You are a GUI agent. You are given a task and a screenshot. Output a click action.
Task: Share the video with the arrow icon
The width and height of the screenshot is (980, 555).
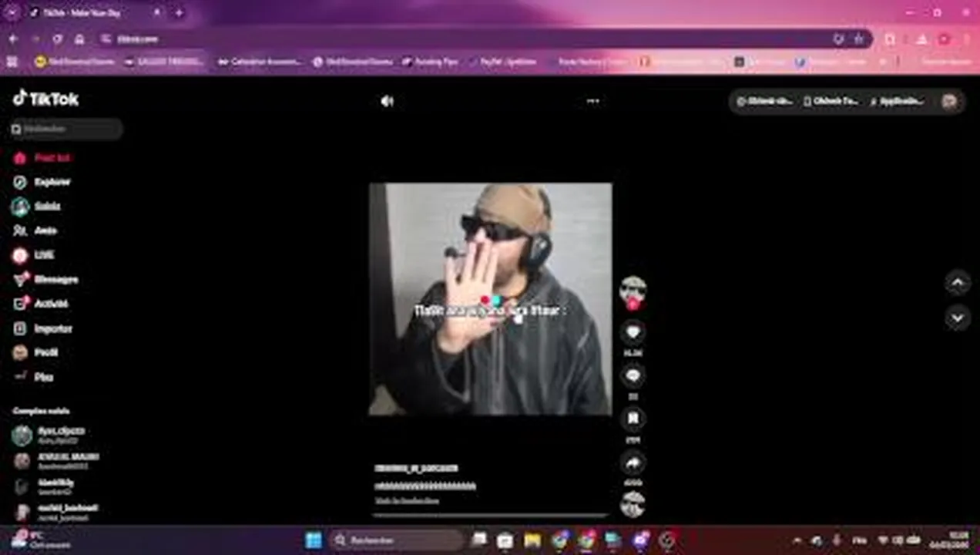click(633, 462)
